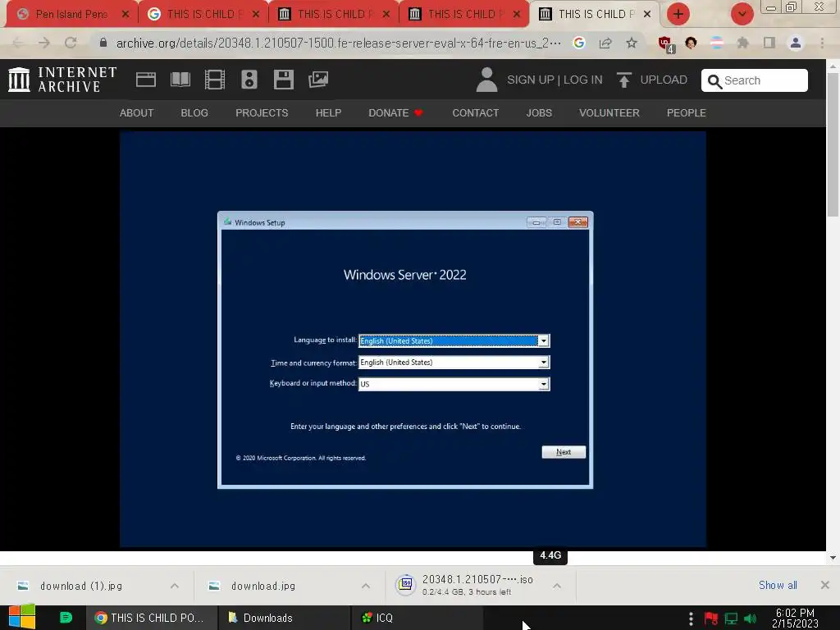
Task: Open the Web archive icon
Action: click(x=146, y=80)
